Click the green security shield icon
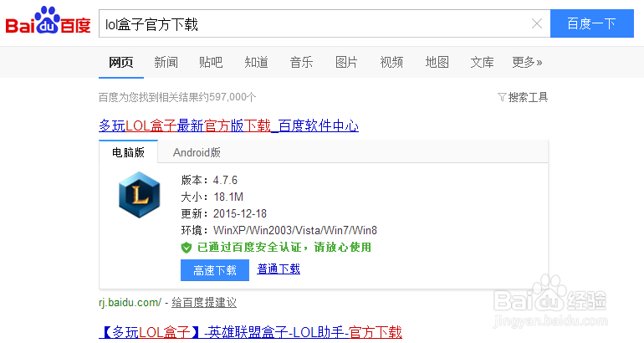The image size is (644, 343). point(187,248)
